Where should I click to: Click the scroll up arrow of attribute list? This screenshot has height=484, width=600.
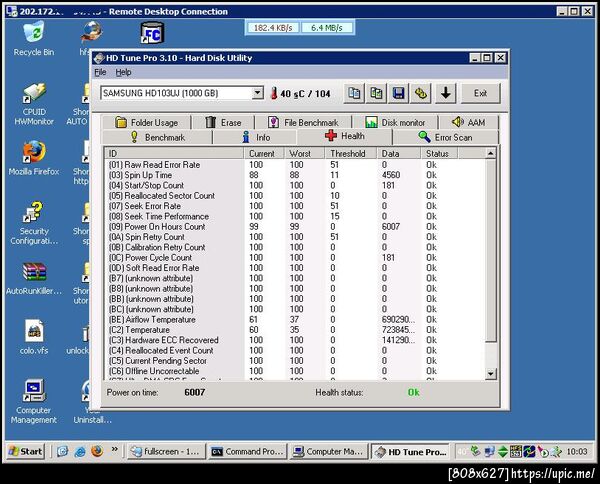coord(491,153)
